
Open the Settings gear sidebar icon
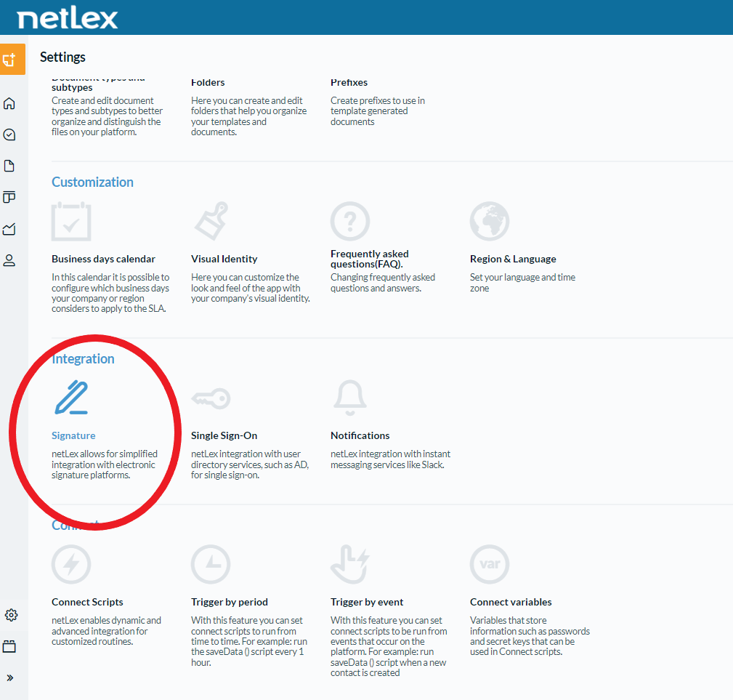11,615
